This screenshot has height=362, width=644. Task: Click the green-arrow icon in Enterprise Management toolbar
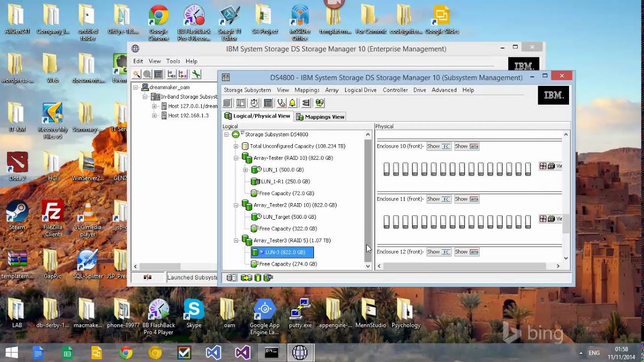click(171, 74)
